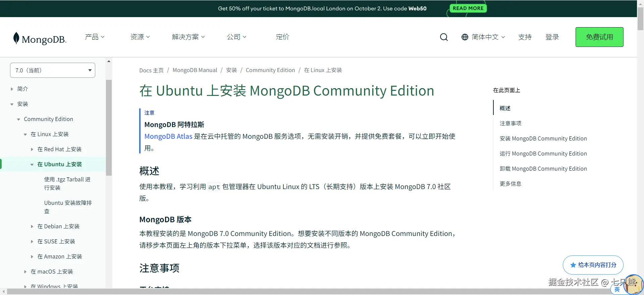Screen dimensions: 644x295
Task: Go to the 定价 page
Action: [x=282, y=37]
